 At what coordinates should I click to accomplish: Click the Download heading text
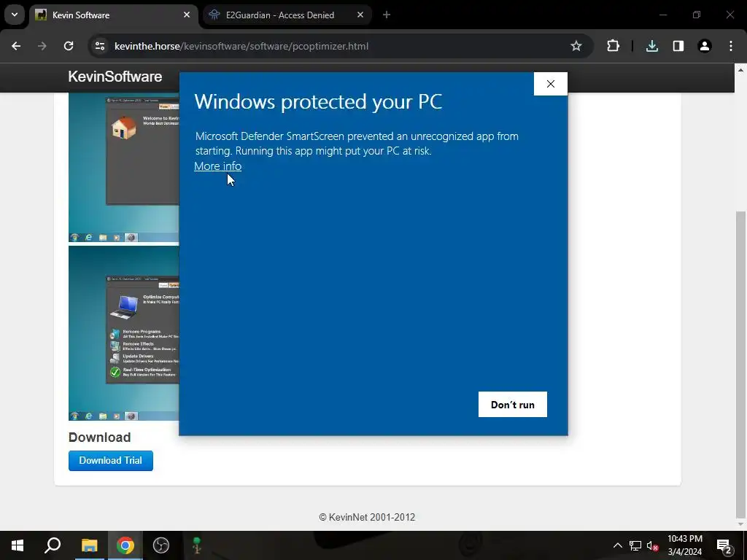(x=99, y=437)
